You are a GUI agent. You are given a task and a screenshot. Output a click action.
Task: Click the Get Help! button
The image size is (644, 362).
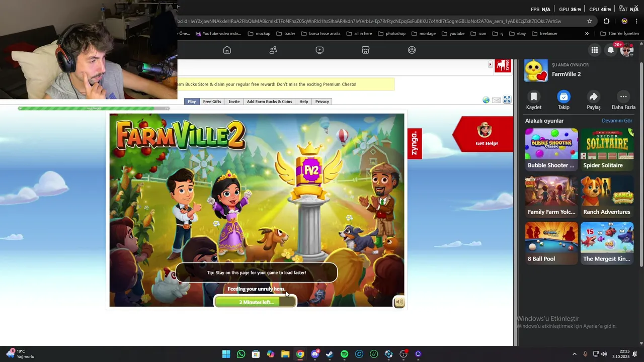[484, 134]
